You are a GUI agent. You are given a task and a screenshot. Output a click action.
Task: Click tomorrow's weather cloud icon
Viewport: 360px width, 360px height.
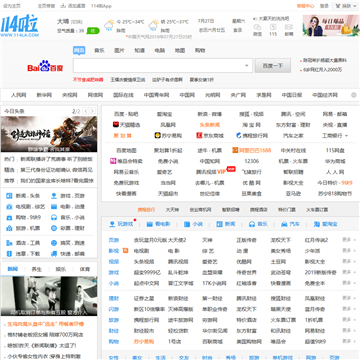click(x=153, y=25)
